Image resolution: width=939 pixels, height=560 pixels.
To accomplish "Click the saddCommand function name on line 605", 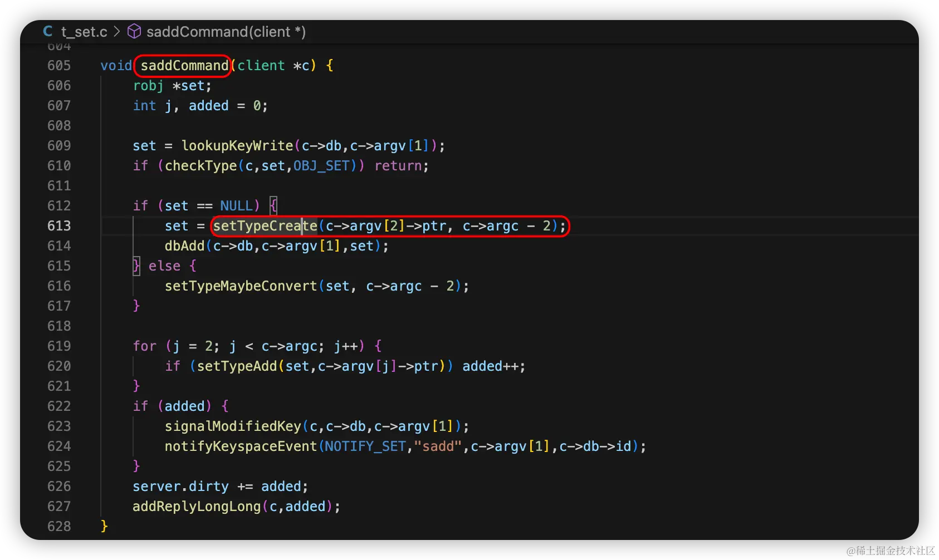I will [184, 66].
